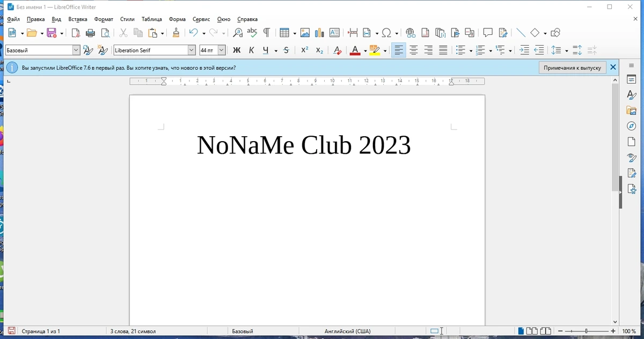
Task: Open sidebar Navigator compass icon
Action: point(632,126)
